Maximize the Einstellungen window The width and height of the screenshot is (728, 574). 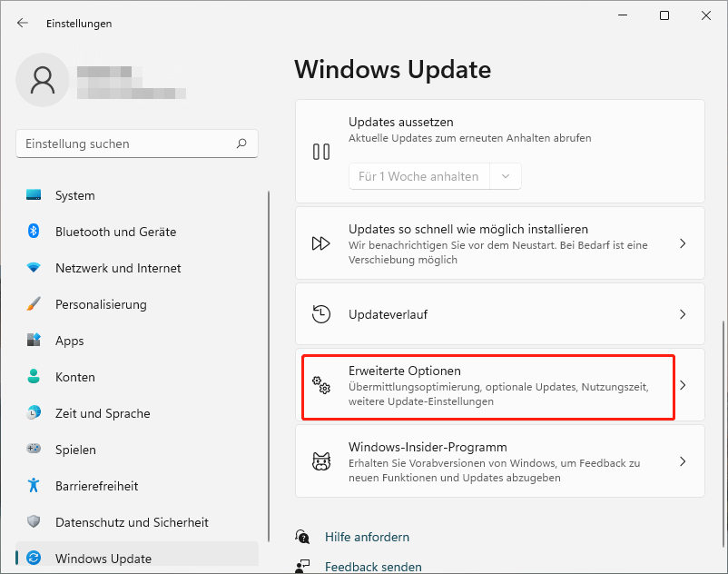(x=664, y=15)
